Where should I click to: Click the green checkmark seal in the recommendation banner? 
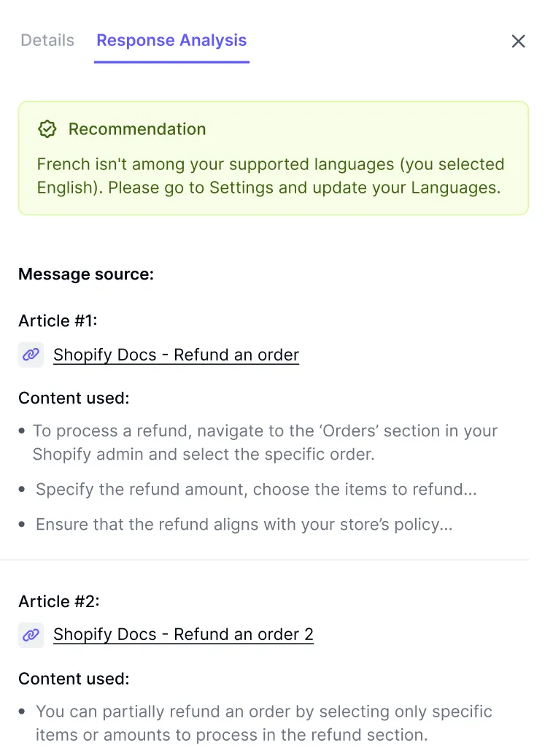47,129
